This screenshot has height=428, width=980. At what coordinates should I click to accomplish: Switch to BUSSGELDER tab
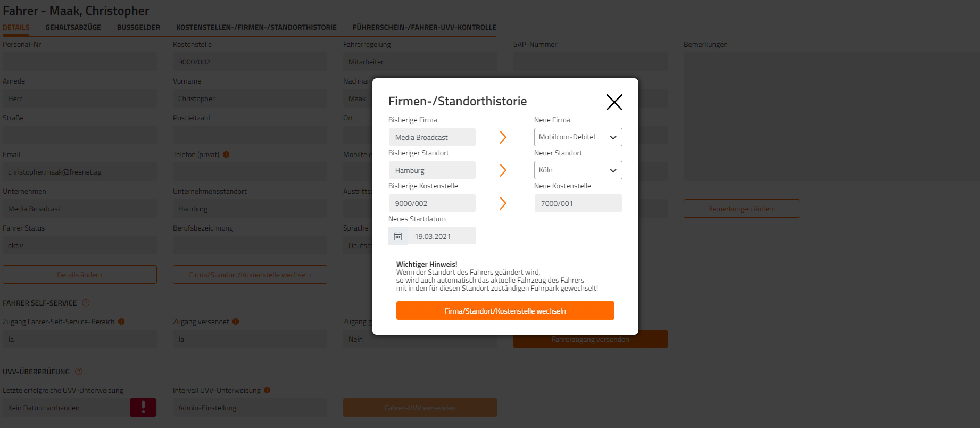click(x=138, y=27)
